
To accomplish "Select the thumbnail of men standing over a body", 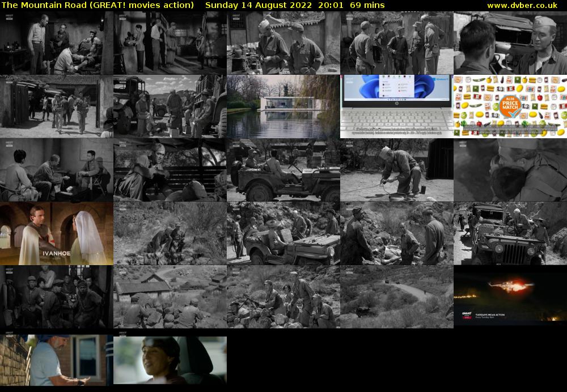I will point(397,233).
